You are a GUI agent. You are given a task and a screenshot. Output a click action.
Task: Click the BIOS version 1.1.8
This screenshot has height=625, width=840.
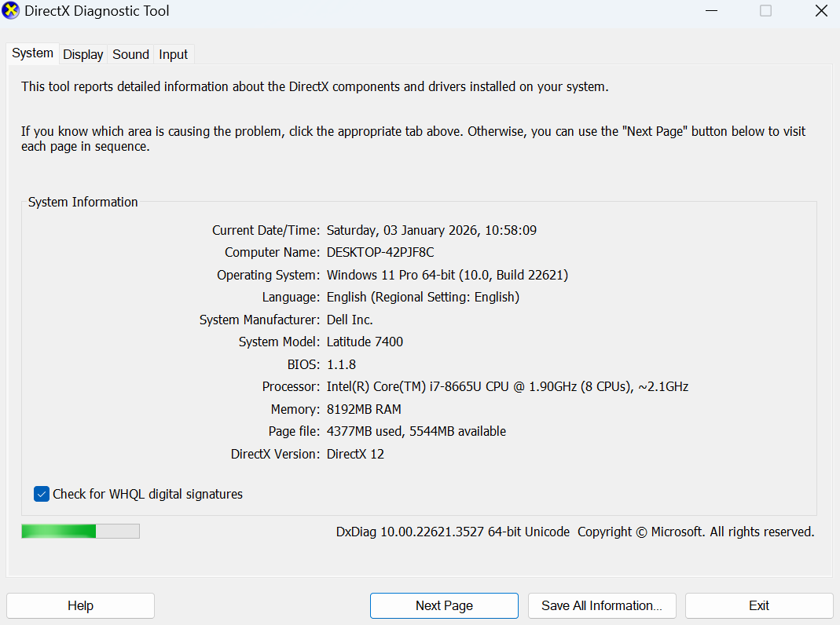341,365
